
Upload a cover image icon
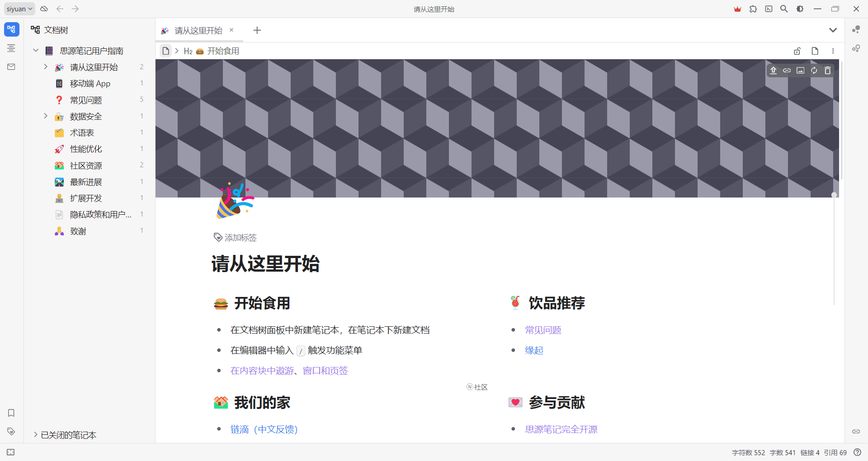[x=774, y=71]
